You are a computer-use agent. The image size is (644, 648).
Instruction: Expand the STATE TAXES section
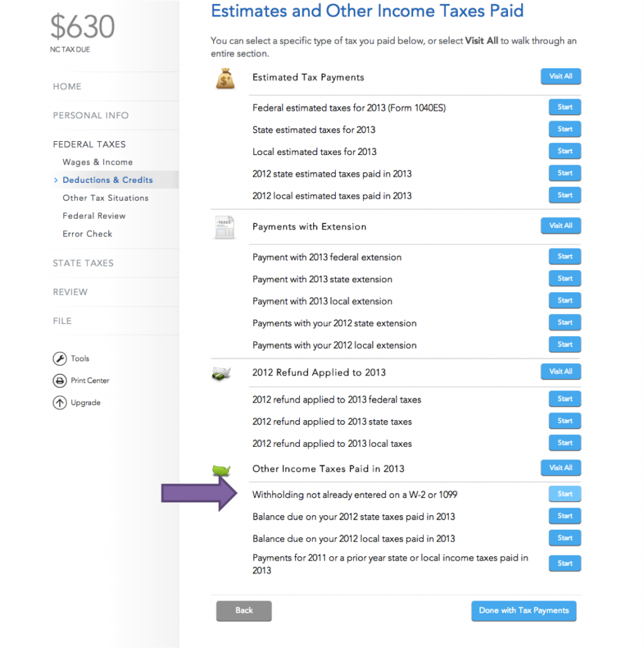(83, 263)
